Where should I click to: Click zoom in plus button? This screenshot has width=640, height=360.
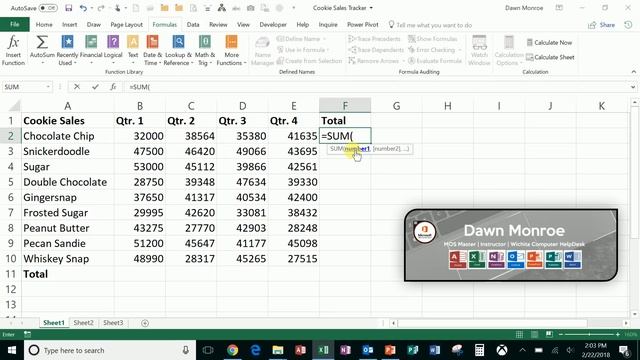click(x=618, y=335)
